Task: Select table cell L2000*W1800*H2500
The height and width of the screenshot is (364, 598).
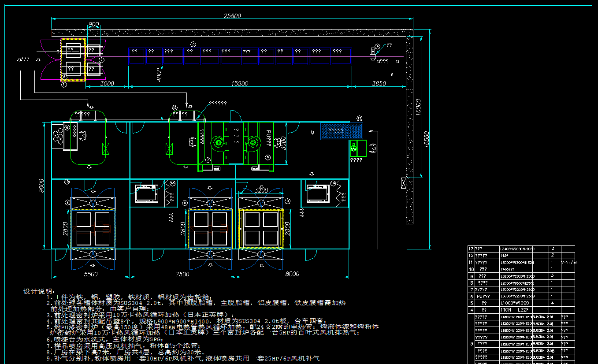Action: (x=517, y=283)
